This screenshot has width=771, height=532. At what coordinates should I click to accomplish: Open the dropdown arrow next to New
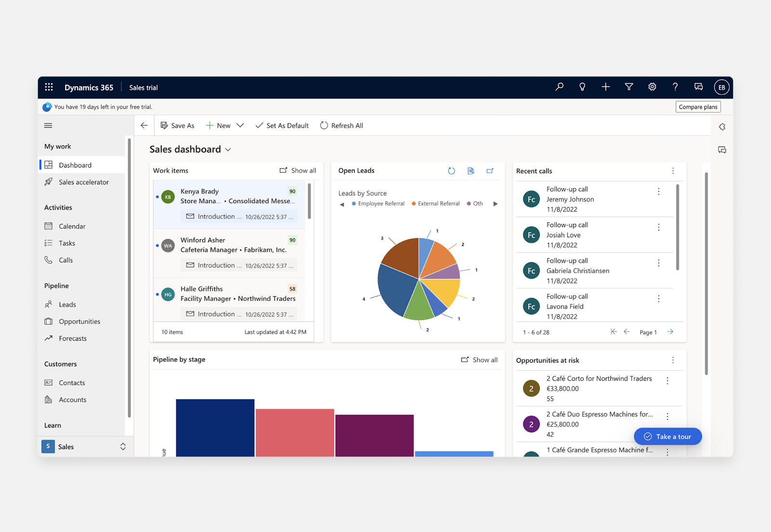click(x=240, y=126)
